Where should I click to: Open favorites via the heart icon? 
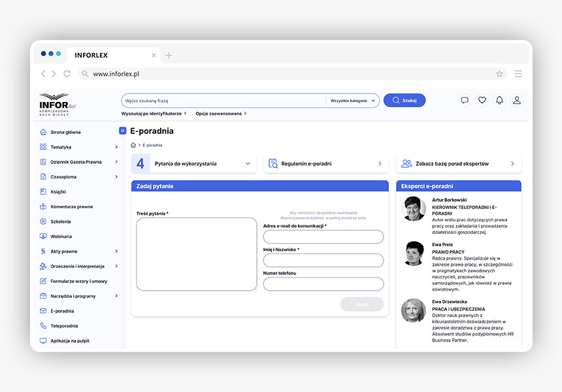[482, 101]
